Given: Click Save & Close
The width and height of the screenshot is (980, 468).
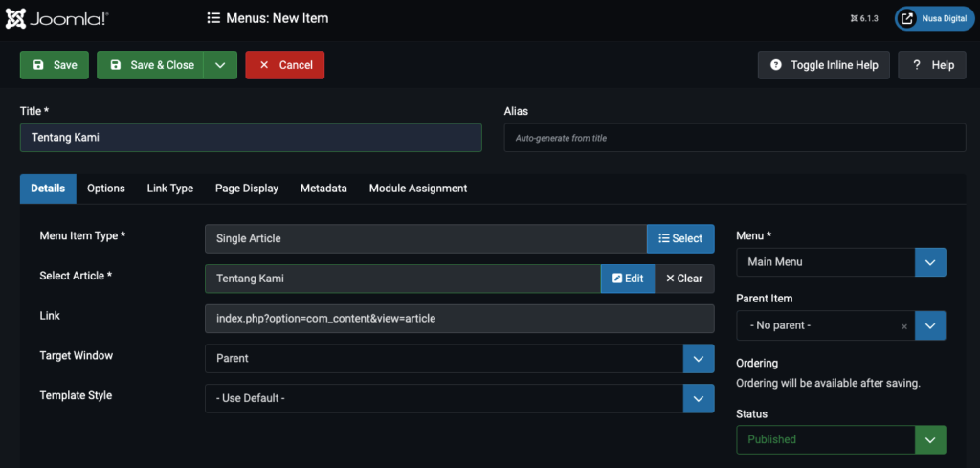Looking at the screenshot, I should pos(150,65).
